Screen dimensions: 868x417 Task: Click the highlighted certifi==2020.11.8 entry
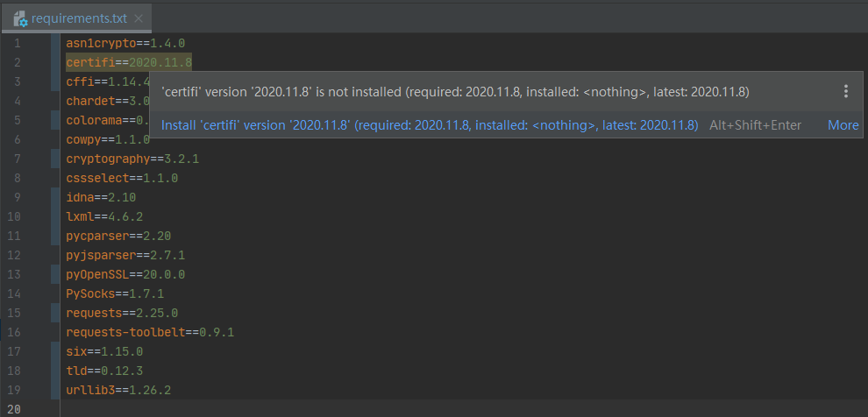coord(129,61)
